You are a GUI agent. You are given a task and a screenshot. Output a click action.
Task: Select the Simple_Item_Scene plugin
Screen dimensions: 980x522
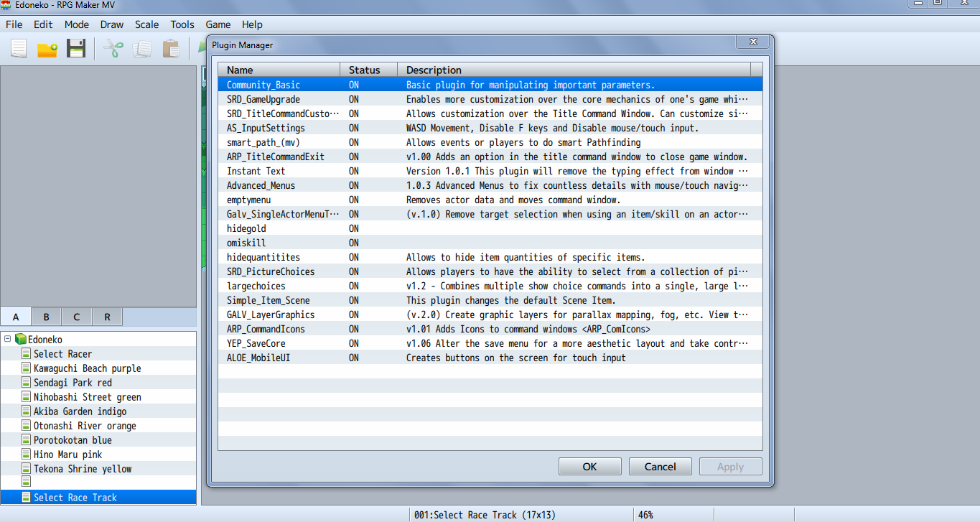[490, 300]
